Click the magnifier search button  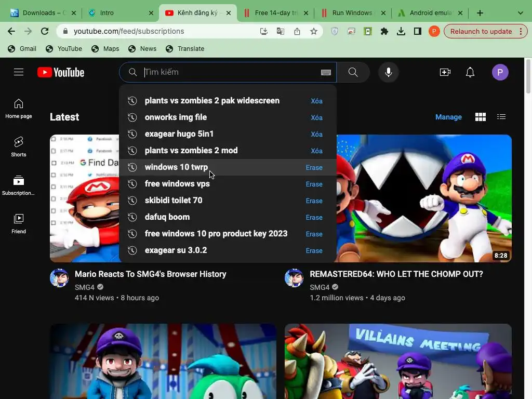coord(353,72)
